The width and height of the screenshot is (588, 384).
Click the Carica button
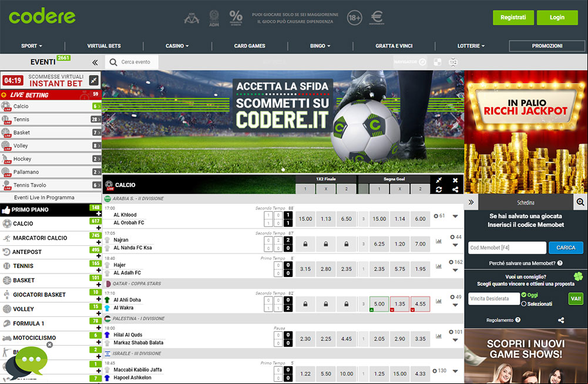(x=566, y=248)
